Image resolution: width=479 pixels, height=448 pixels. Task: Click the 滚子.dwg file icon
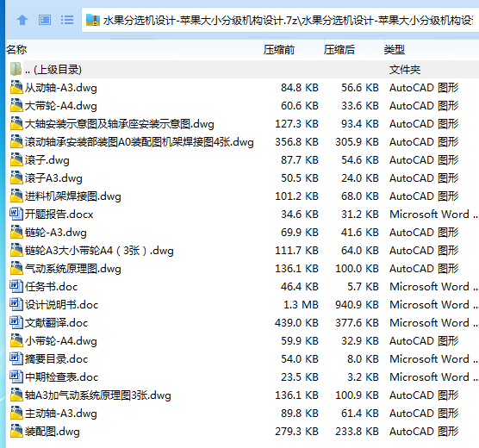(16, 159)
